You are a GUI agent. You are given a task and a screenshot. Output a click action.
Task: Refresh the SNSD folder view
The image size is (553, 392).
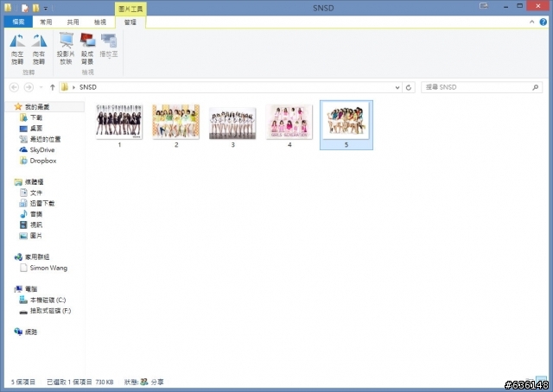[x=409, y=87]
